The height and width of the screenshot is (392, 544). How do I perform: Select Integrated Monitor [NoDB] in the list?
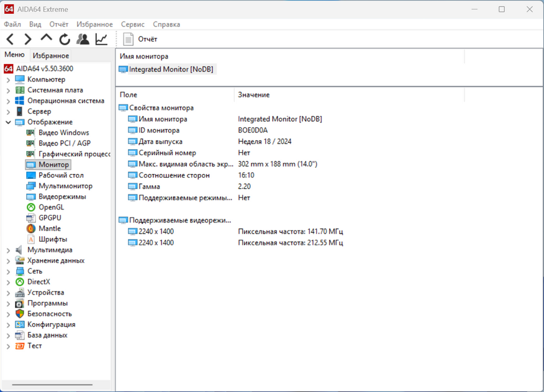pos(171,70)
